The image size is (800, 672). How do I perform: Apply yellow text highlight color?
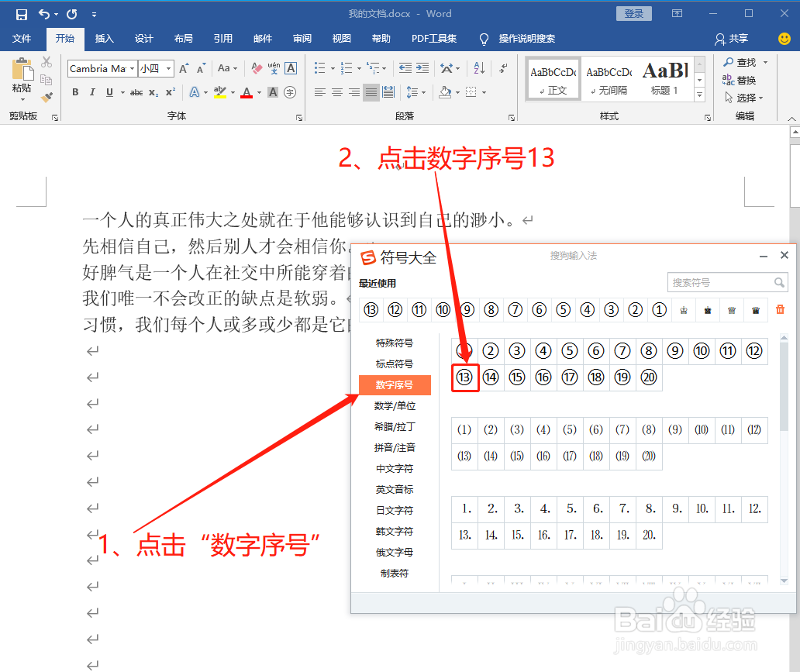coord(220,91)
